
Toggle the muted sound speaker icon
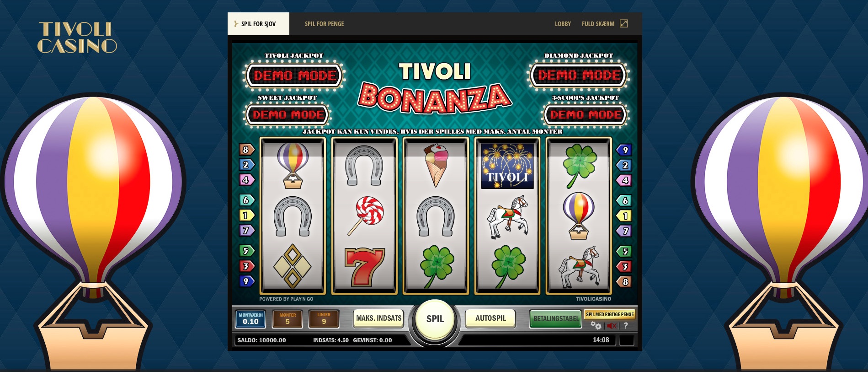(612, 326)
